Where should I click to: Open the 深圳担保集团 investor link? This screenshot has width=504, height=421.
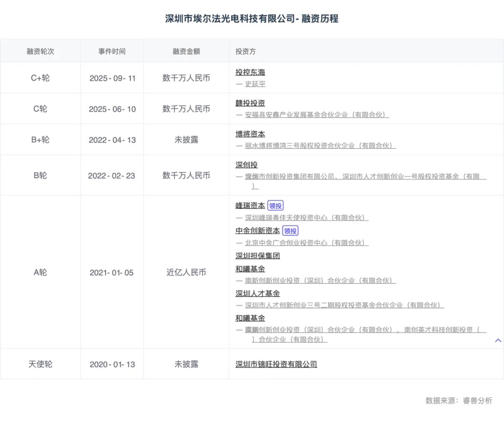click(258, 256)
